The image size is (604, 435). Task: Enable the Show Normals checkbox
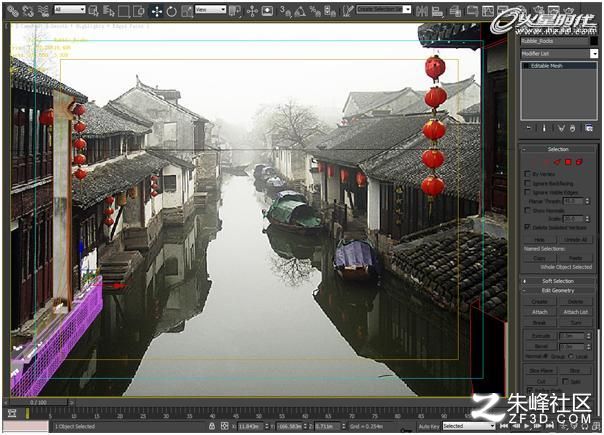[x=527, y=210]
